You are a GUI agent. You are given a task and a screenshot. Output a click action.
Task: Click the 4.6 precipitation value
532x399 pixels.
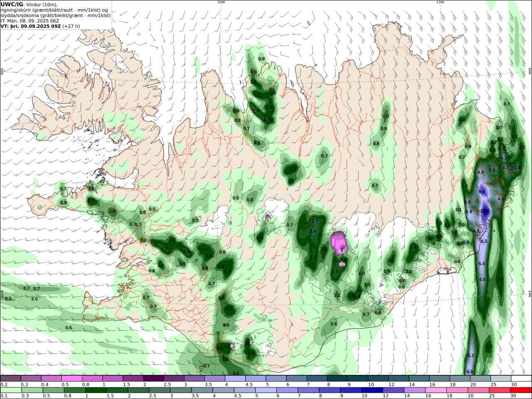click(x=501, y=199)
